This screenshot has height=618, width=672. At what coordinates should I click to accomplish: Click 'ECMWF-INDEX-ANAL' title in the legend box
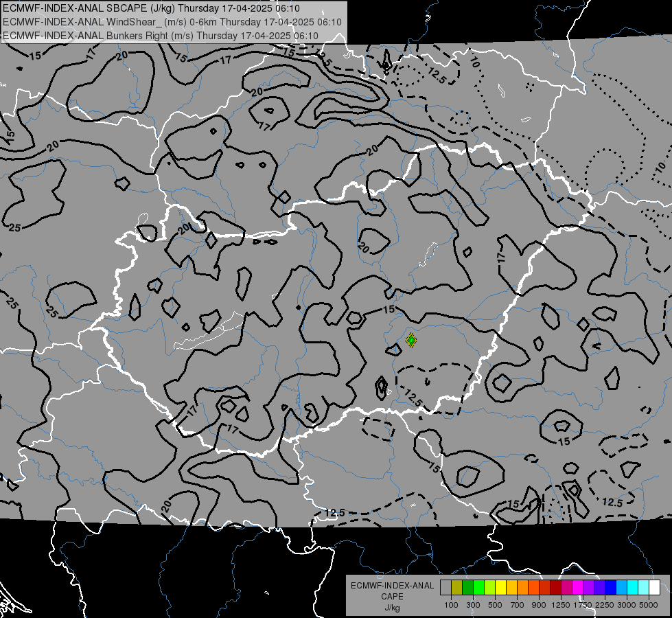392,586
